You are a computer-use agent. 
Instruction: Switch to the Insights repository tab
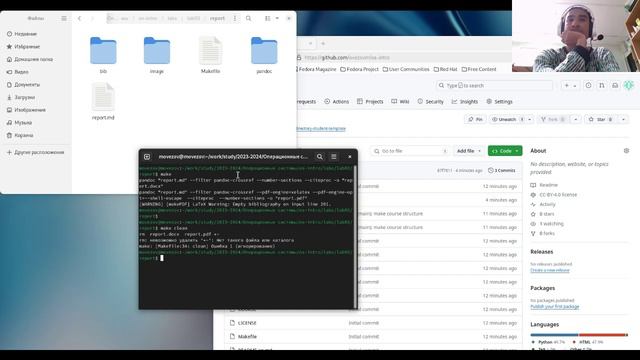[x=464, y=102]
